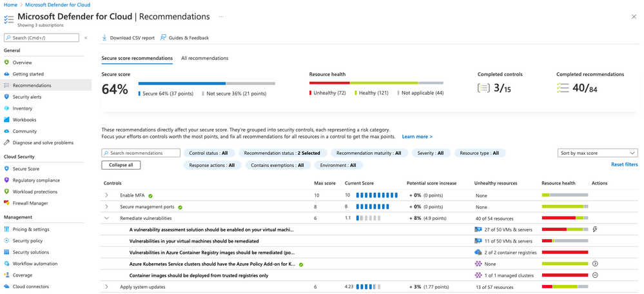This screenshot has height=294, width=644.
Task: Expand the Enable MFA control row
Action: point(106,195)
